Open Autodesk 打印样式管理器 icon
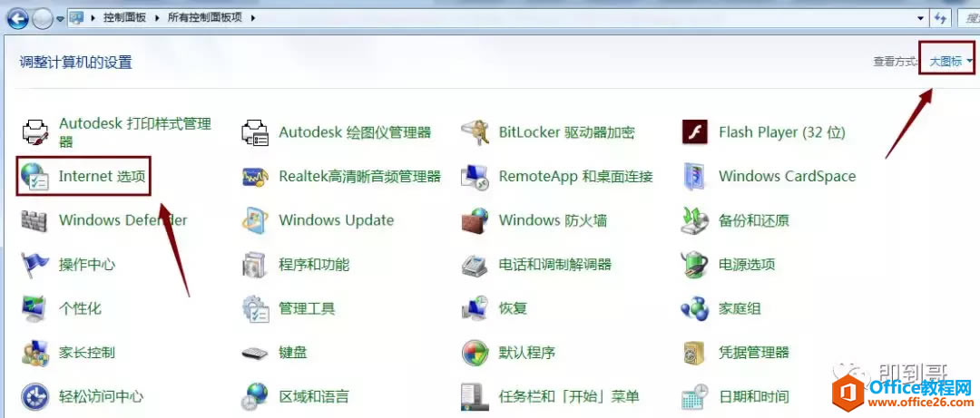The width and height of the screenshot is (980, 418). coord(35,131)
